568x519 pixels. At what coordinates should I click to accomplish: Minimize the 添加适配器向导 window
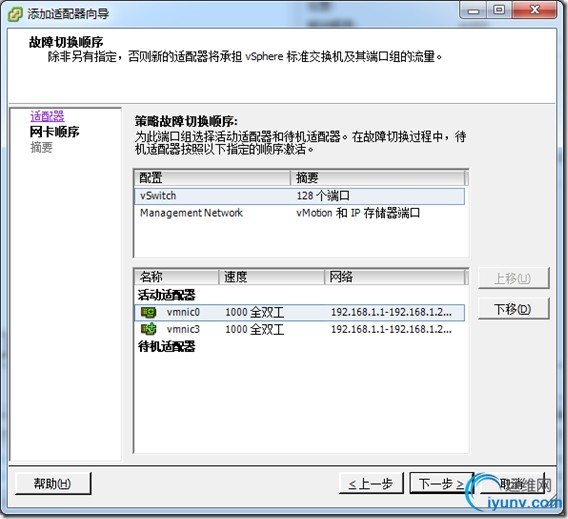click(473, 11)
